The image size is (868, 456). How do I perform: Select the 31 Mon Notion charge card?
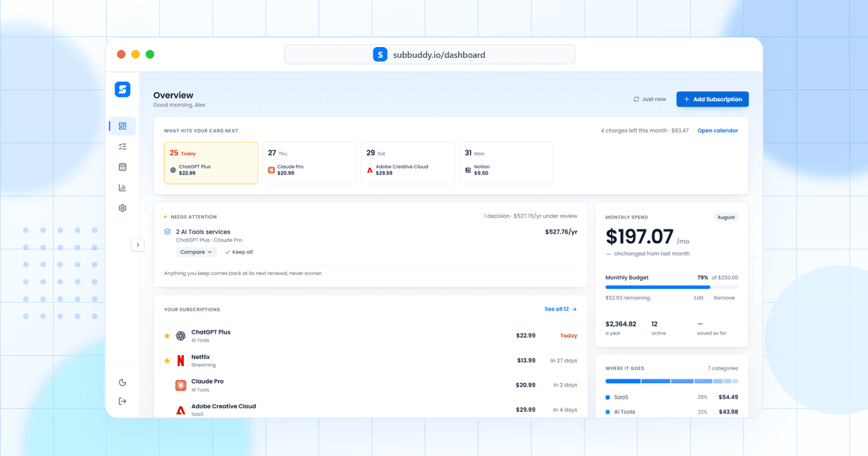coord(506,163)
